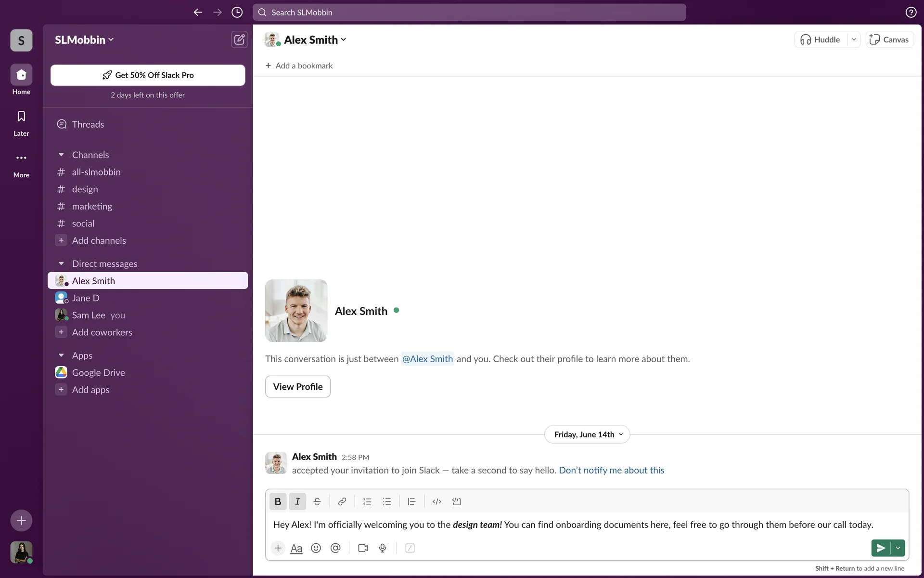Open the emoji picker icon
This screenshot has width=924, height=578.
tap(316, 548)
